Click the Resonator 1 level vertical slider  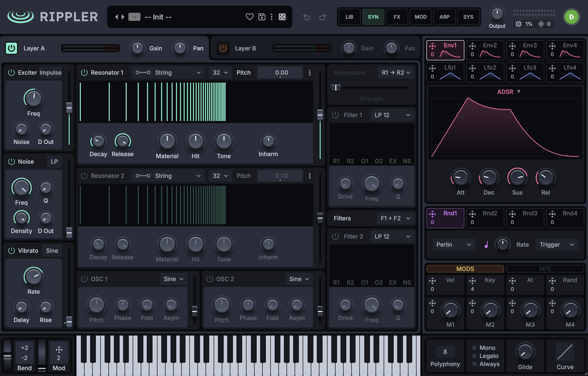[320, 115]
